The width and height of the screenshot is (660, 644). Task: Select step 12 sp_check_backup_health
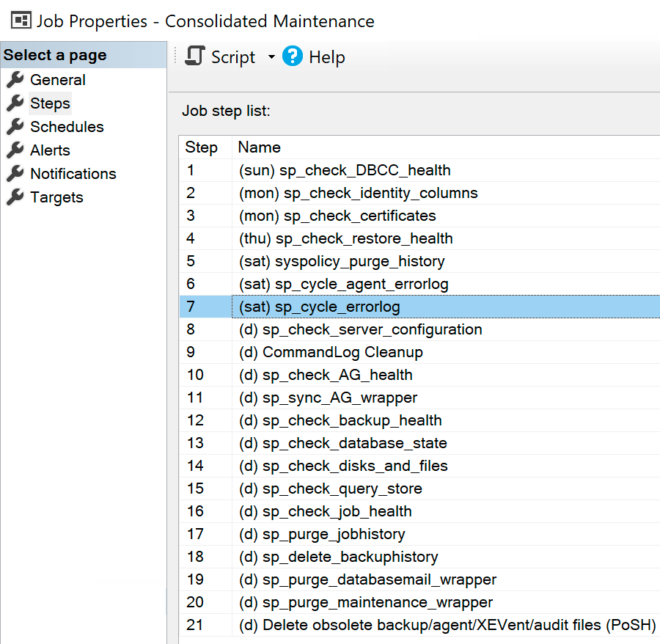(x=419, y=420)
